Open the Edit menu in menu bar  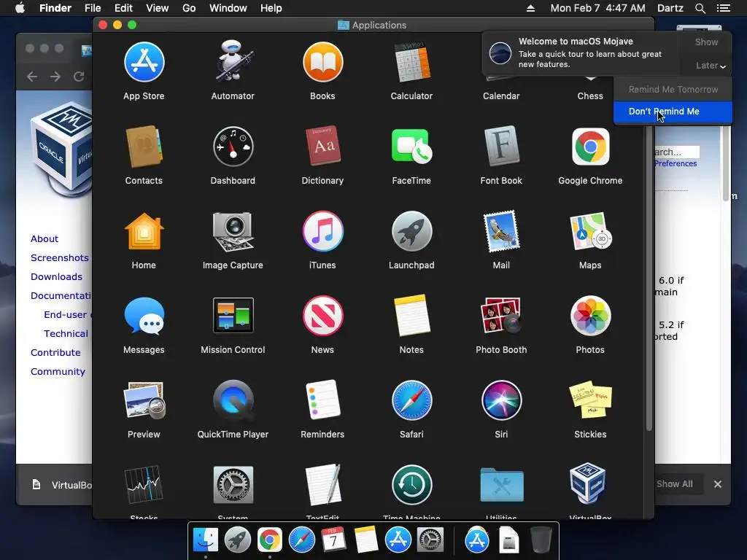123,8
